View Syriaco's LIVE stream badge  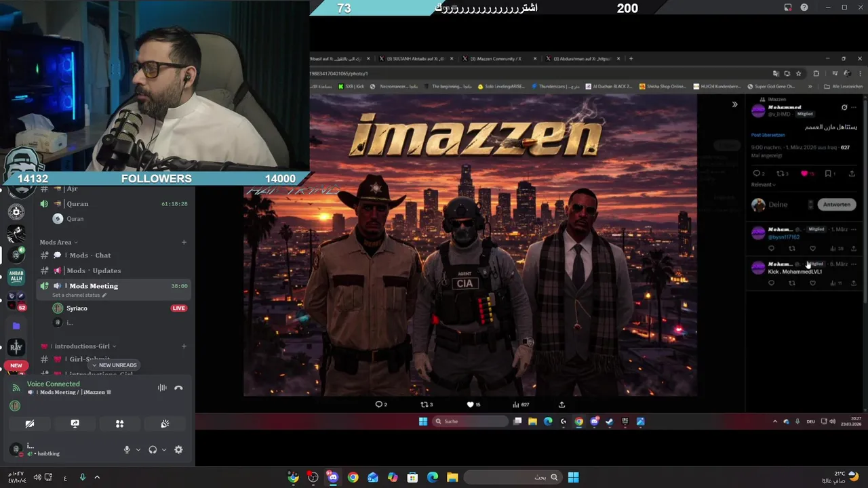pyautogui.click(x=178, y=308)
